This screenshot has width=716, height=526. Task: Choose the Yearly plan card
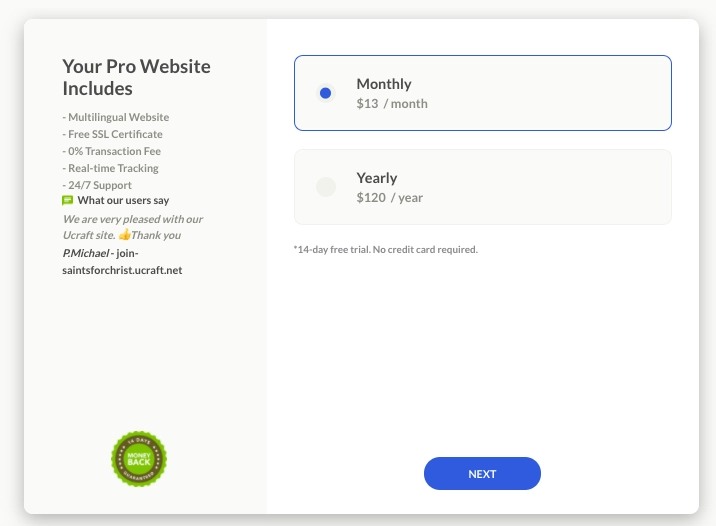pos(483,187)
